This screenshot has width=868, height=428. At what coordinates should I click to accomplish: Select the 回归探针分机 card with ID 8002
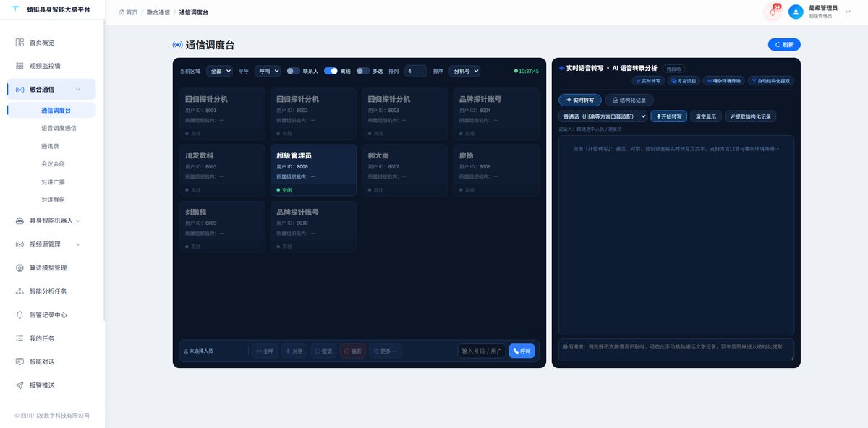pyautogui.click(x=313, y=114)
